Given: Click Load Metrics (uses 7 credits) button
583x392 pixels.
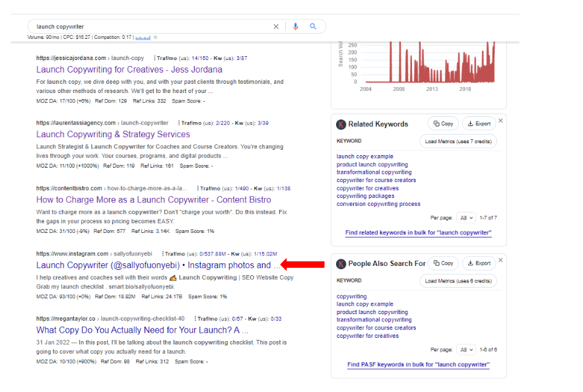Looking at the screenshot, I should [x=458, y=141].
